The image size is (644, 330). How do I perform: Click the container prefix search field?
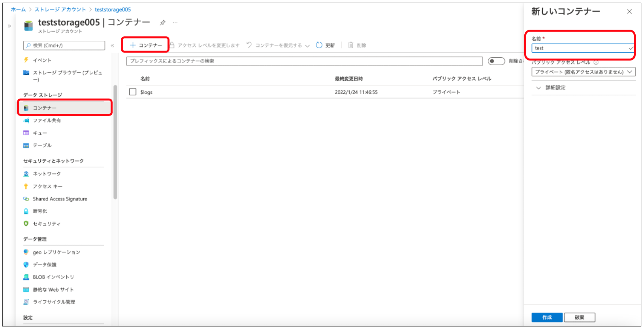pos(305,61)
